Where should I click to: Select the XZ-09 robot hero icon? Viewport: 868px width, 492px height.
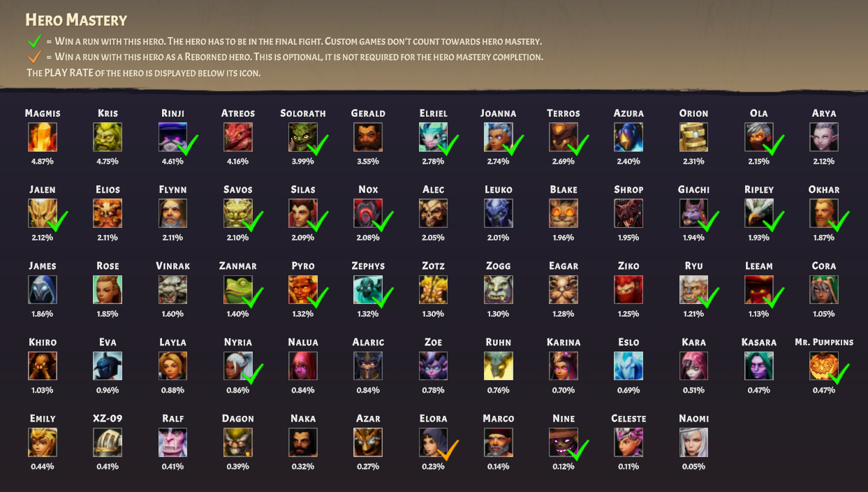(108, 442)
